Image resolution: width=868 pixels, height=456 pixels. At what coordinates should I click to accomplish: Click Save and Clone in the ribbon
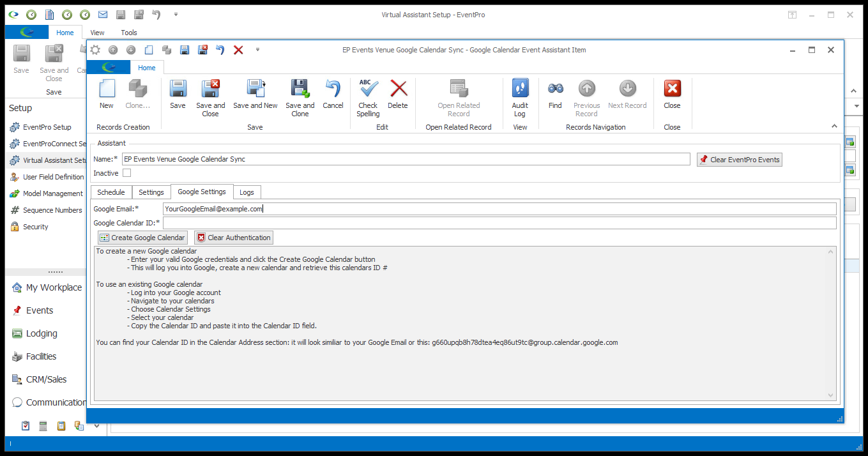[x=300, y=98]
